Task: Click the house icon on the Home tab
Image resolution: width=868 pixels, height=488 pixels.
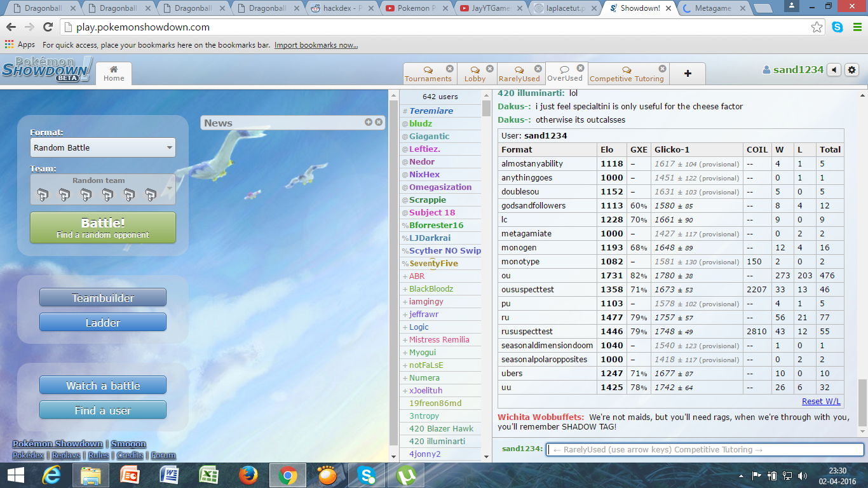Action: tap(113, 70)
